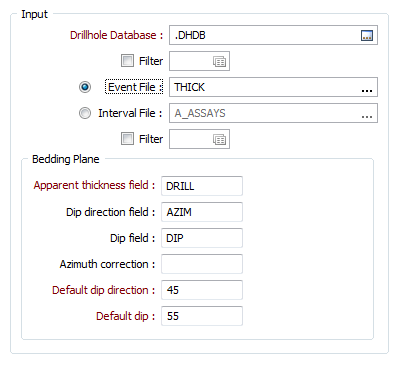The width and height of the screenshot is (400, 365).
Task: Click the Event File label text
Action: (134, 87)
